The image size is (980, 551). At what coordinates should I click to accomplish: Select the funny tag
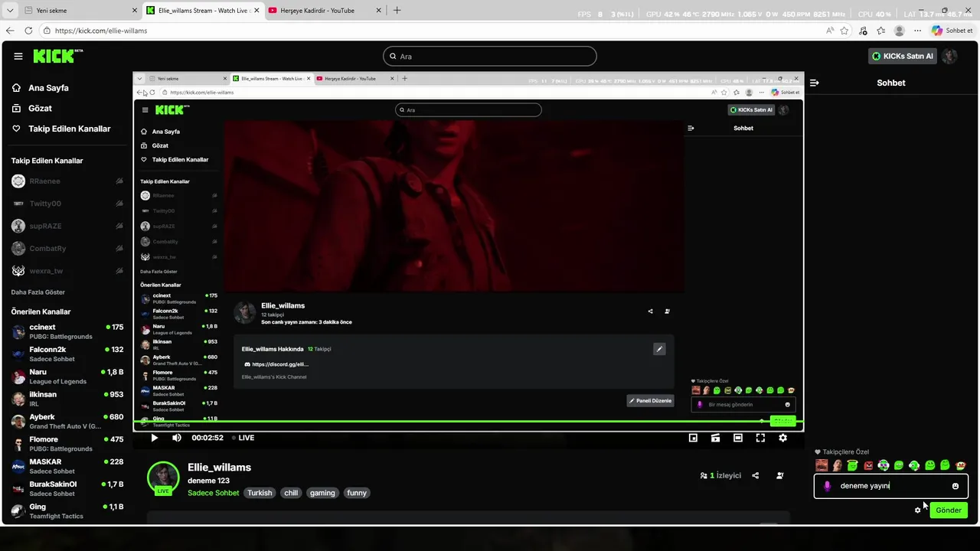[357, 493]
